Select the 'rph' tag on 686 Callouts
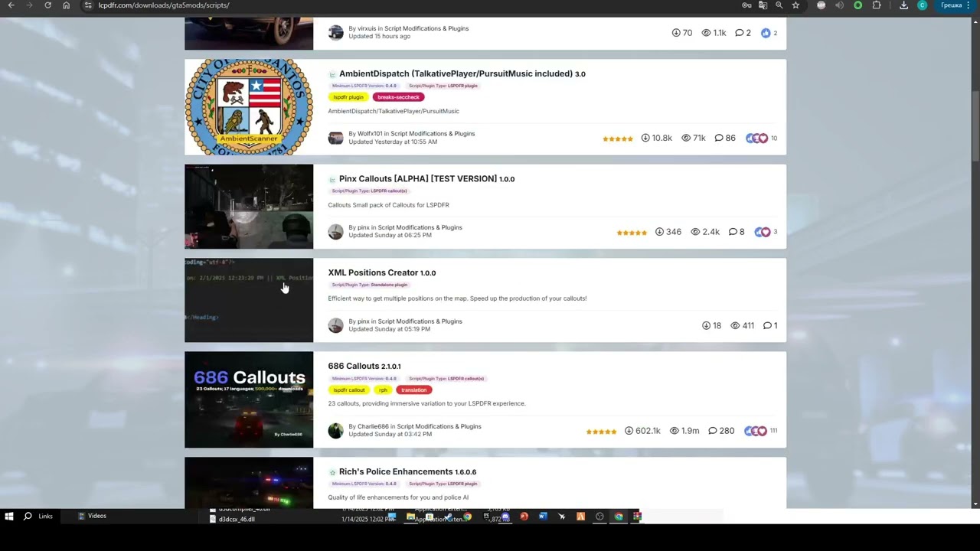The height and width of the screenshot is (551, 980). point(383,390)
